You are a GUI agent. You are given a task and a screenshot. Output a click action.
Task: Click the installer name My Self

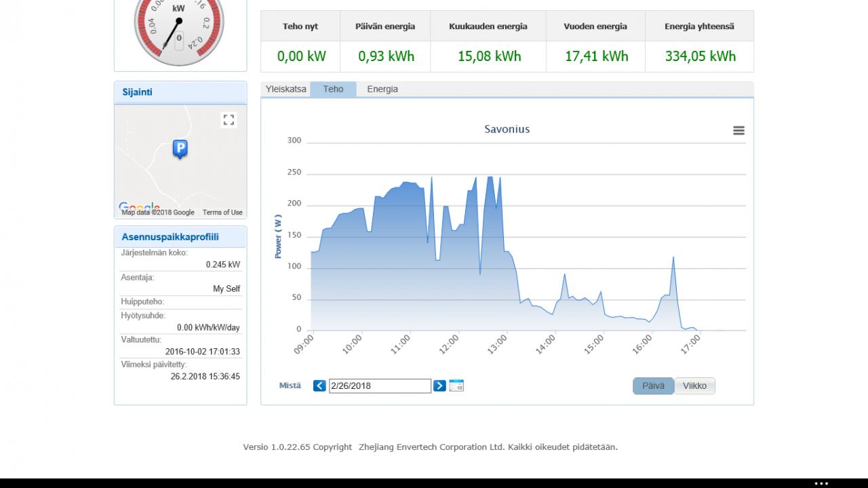226,289
